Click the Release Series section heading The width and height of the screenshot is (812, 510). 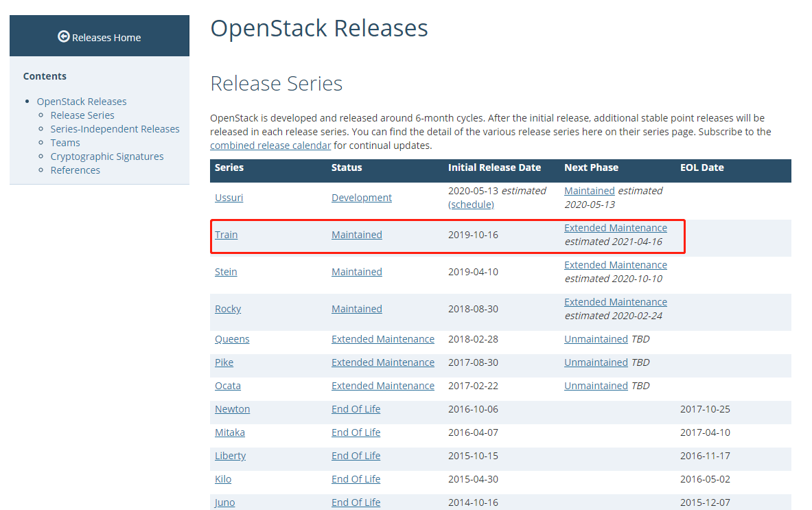click(277, 83)
